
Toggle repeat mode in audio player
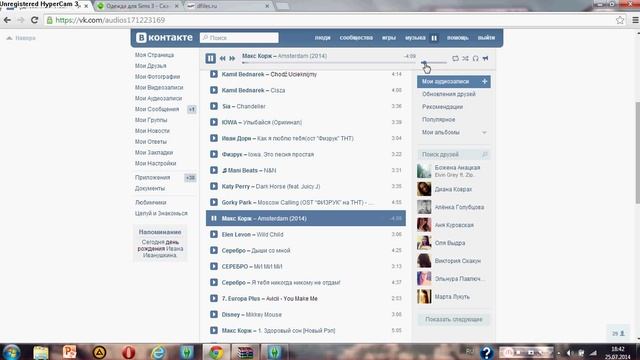pyautogui.click(x=456, y=58)
